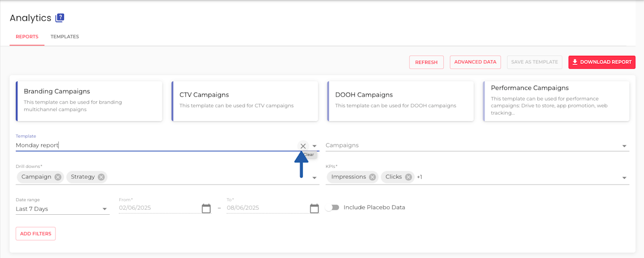Open the From date calendar picker
This screenshot has height=258, width=644.
point(206,208)
